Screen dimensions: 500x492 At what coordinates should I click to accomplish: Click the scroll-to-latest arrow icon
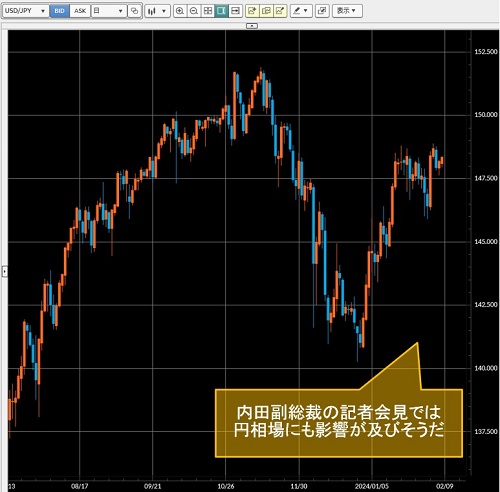click(x=235, y=11)
